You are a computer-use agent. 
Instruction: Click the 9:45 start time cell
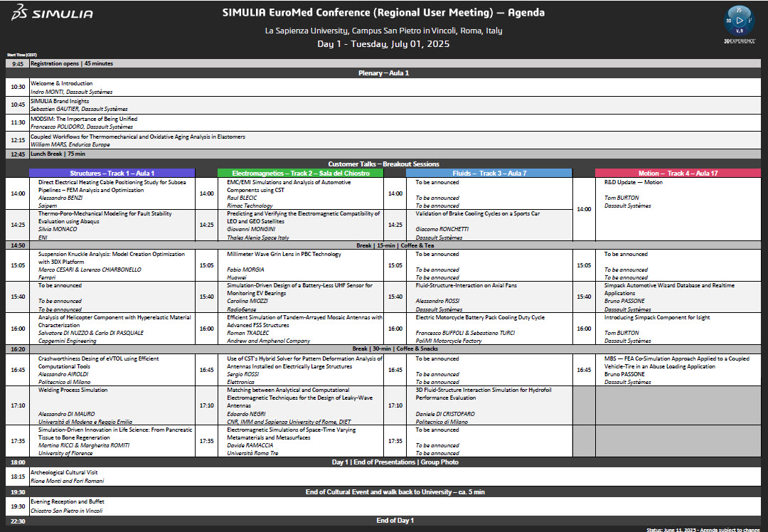coord(18,64)
